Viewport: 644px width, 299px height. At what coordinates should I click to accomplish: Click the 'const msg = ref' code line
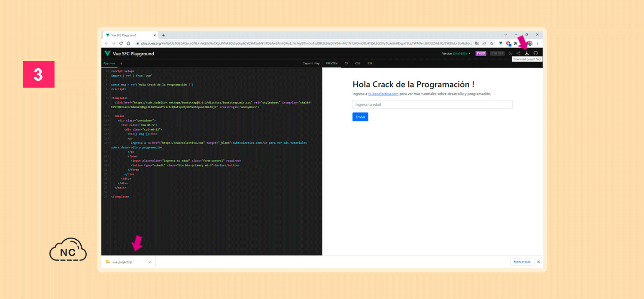(x=152, y=85)
